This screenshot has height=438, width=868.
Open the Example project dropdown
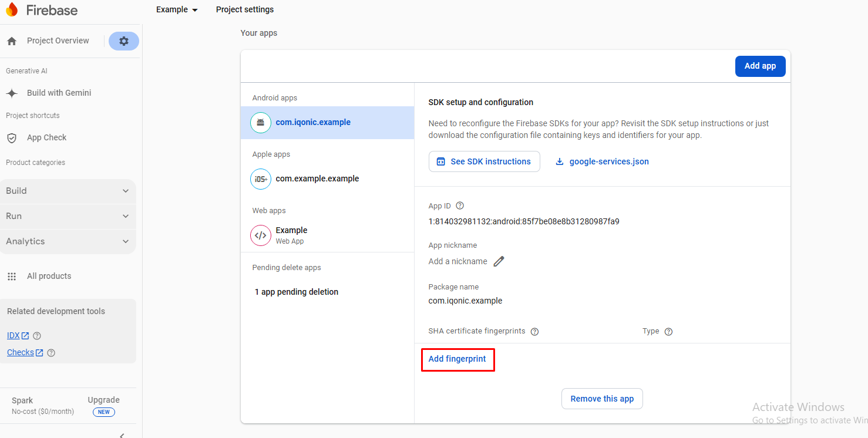coord(177,10)
